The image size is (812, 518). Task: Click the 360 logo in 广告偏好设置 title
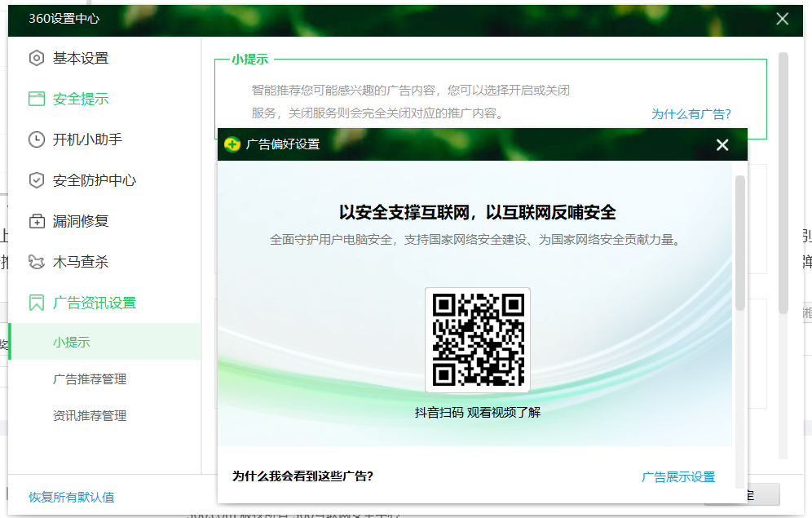(x=232, y=144)
